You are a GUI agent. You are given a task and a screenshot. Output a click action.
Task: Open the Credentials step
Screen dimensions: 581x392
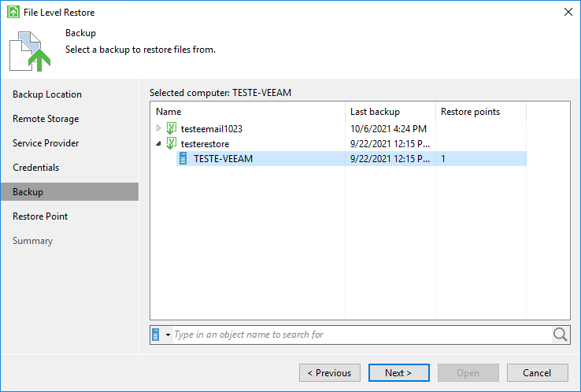click(x=36, y=168)
